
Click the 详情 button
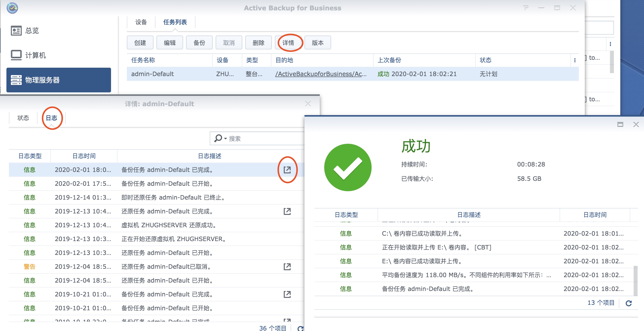[x=288, y=43]
